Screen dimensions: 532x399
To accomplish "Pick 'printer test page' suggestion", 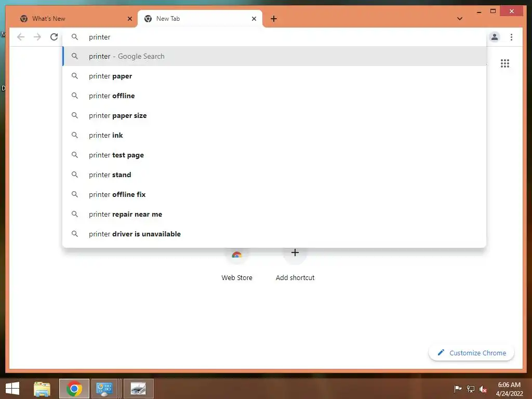I will pos(274,155).
